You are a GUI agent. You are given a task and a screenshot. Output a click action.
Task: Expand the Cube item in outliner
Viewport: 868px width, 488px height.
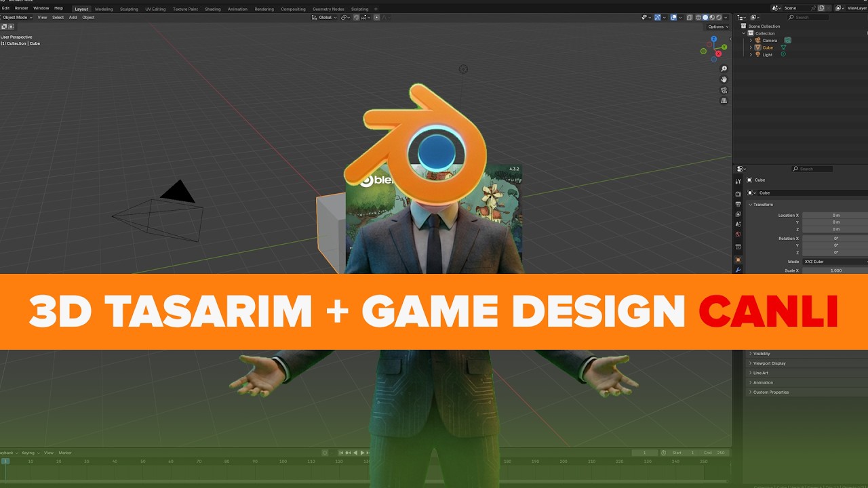tap(751, 47)
